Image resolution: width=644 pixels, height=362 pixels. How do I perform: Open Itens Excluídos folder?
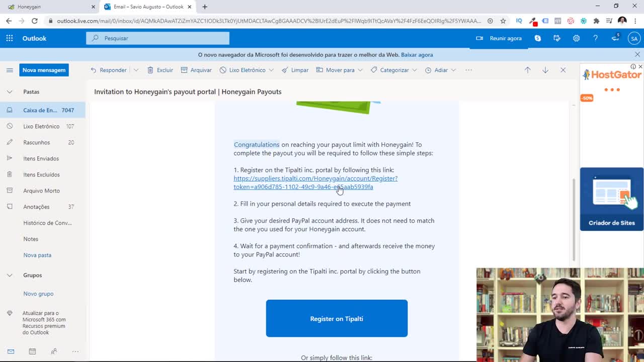click(43, 174)
